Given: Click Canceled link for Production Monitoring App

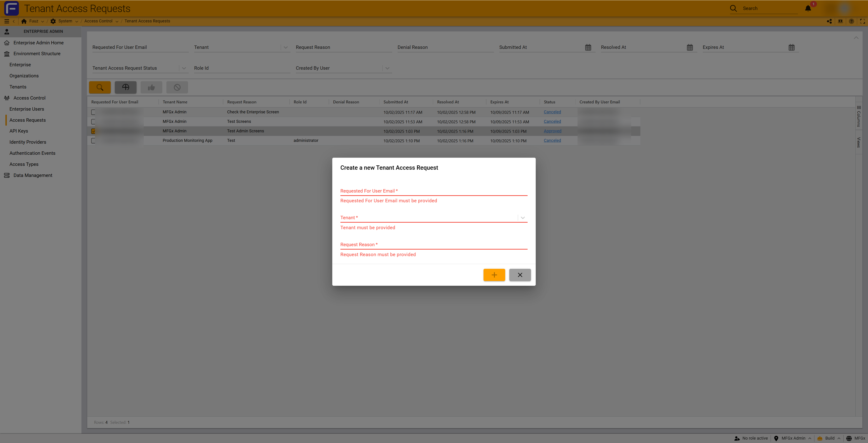Looking at the screenshot, I should point(552,140).
